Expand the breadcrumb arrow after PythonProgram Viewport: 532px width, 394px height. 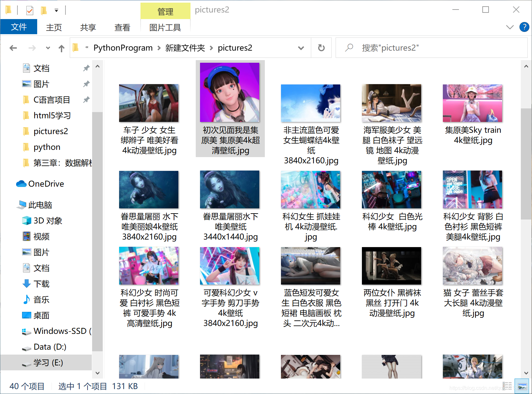pyautogui.click(x=159, y=48)
